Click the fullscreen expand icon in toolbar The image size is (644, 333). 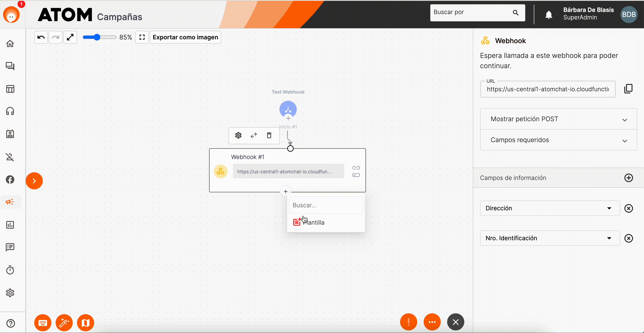[x=142, y=37]
